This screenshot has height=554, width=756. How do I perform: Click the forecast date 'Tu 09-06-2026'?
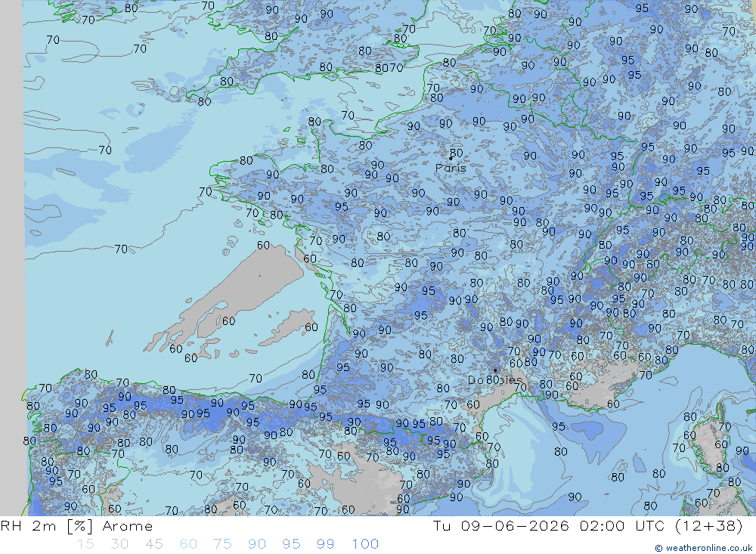(x=501, y=525)
